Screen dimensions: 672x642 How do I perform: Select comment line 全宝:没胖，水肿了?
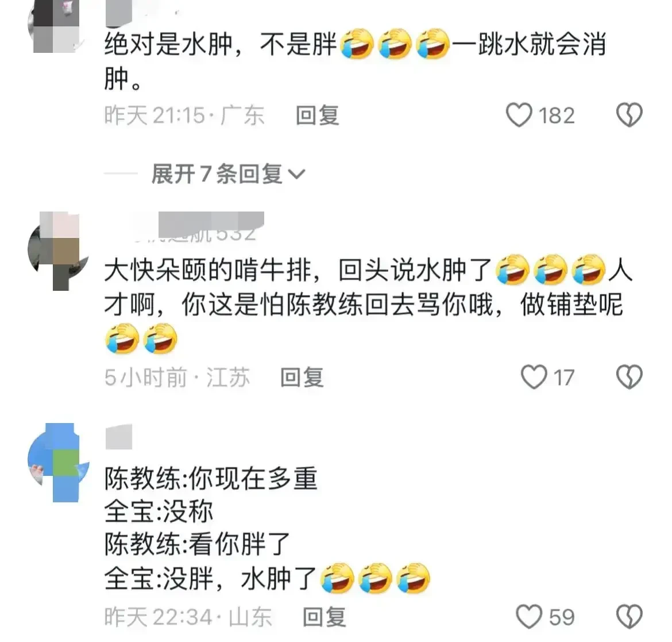coord(210,578)
